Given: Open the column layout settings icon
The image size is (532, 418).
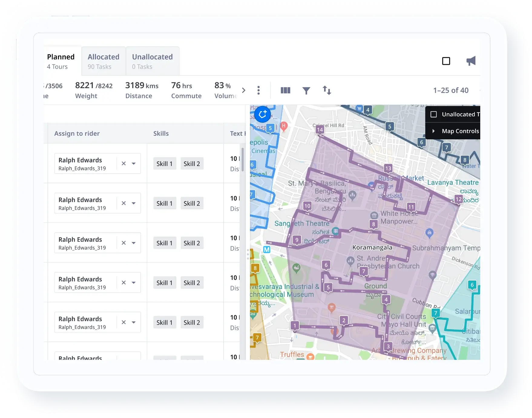Looking at the screenshot, I should [x=285, y=90].
